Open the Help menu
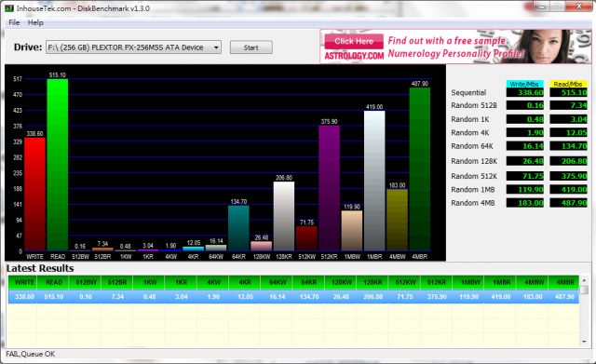The width and height of the screenshot is (596, 364). pos(35,22)
